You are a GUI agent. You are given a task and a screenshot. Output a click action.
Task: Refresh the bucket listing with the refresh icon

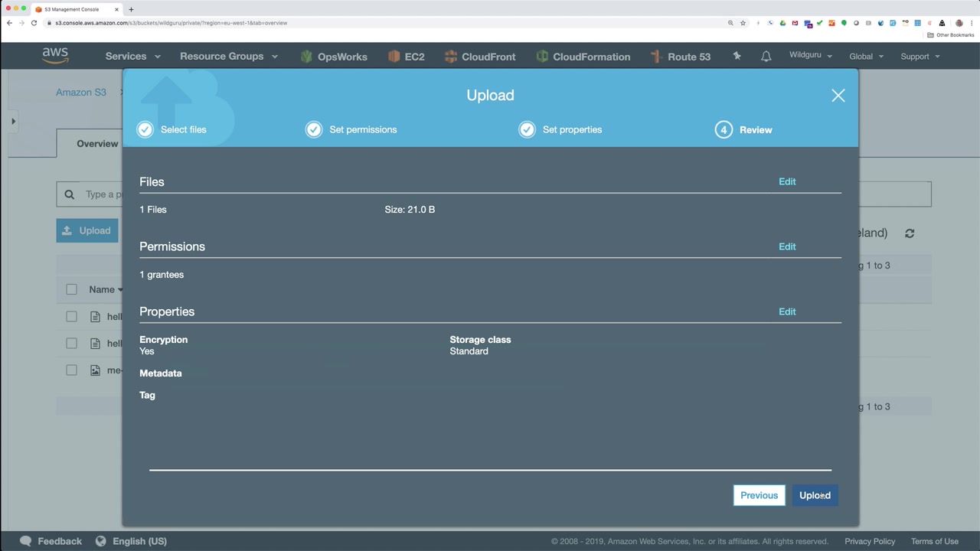click(910, 233)
